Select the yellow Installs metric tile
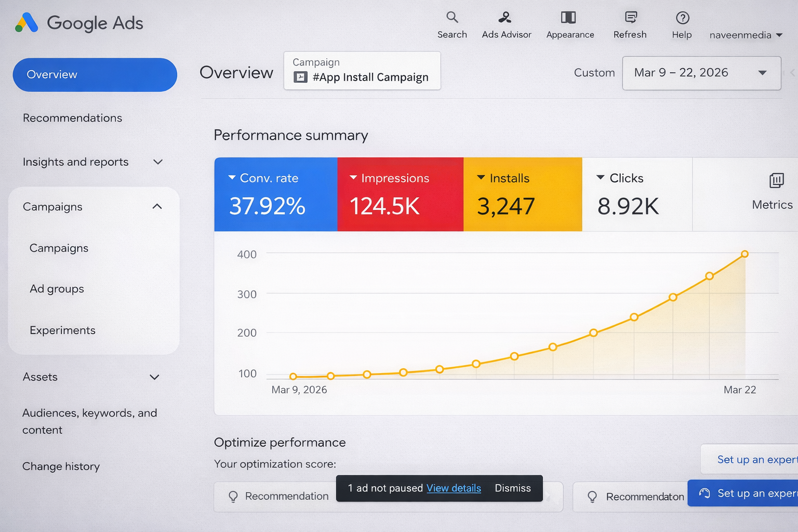798x532 pixels. click(x=522, y=194)
